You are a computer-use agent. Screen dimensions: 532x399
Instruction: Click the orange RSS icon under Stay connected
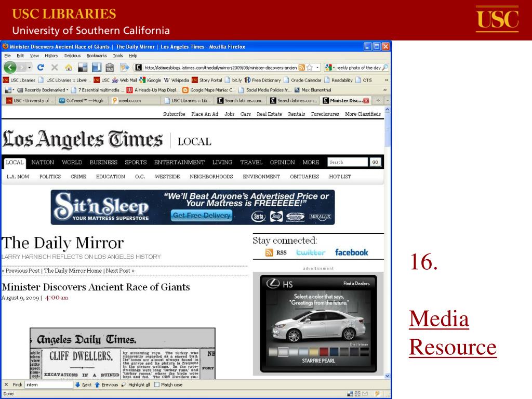(x=269, y=252)
